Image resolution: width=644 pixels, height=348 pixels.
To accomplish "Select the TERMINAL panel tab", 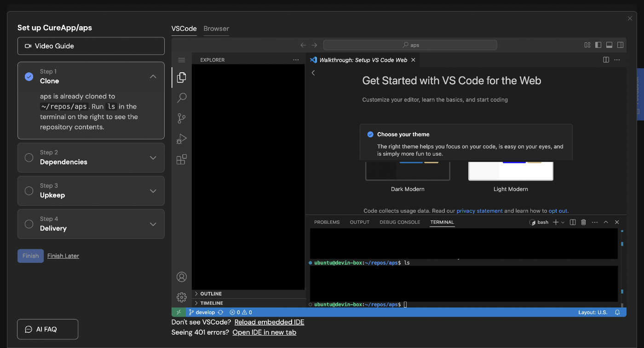I will click(442, 222).
